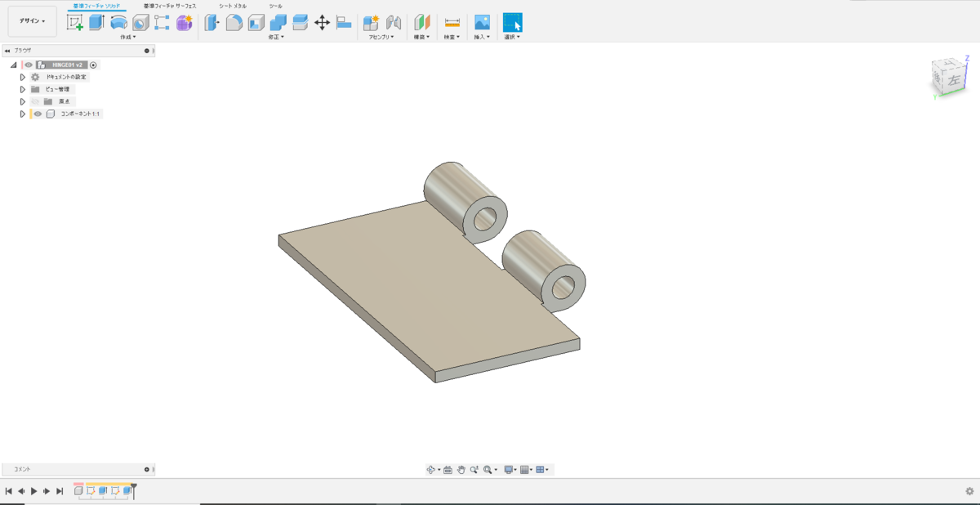Viewport: 980px width, 505px height.
Task: Open コメント panel options dot
Action: point(147,470)
